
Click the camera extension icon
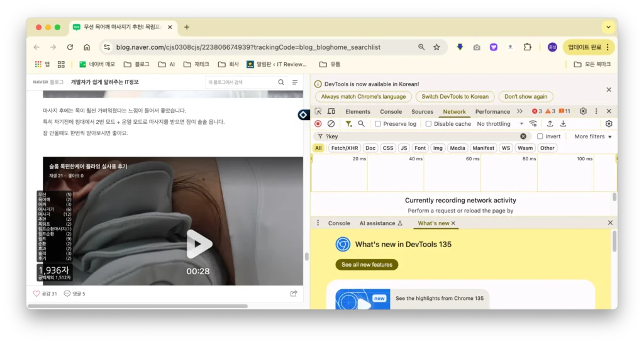(x=477, y=47)
